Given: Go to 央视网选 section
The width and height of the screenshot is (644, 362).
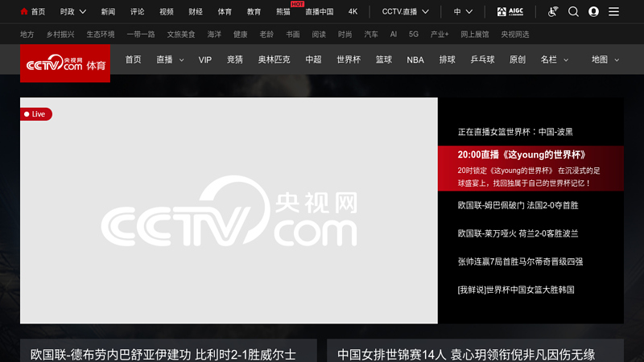Looking at the screenshot, I should pyautogui.click(x=515, y=35).
